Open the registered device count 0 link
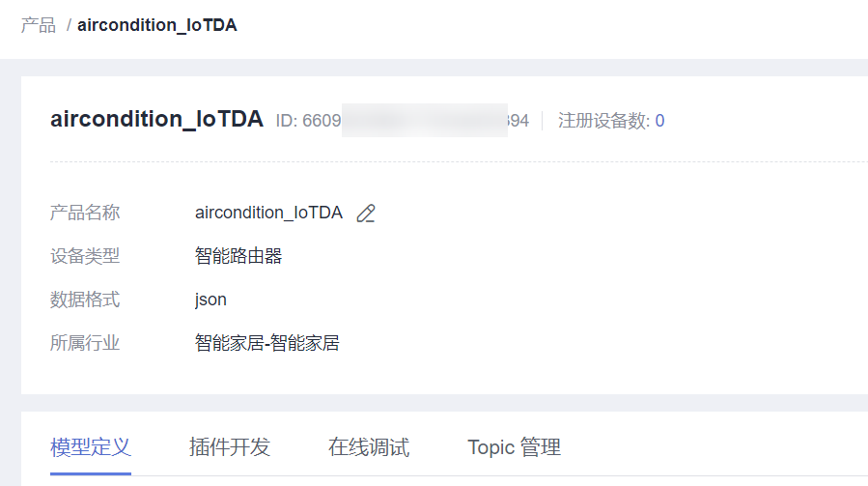The width and height of the screenshot is (868, 486). coord(659,121)
